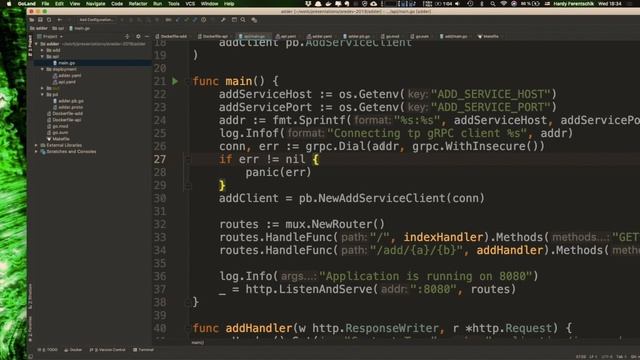Open the Edit menu
The height and width of the screenshot is (360, 640).
click(59, 4)
